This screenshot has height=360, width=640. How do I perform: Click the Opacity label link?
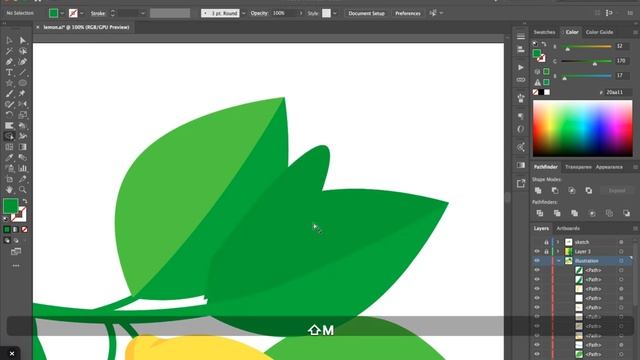pos(259,13)
